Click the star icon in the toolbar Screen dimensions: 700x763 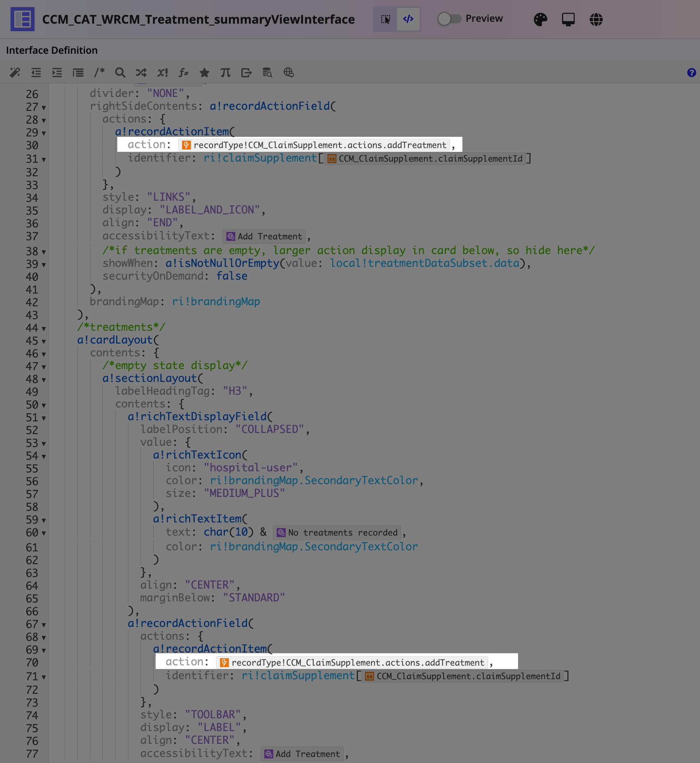pos(205,72)
